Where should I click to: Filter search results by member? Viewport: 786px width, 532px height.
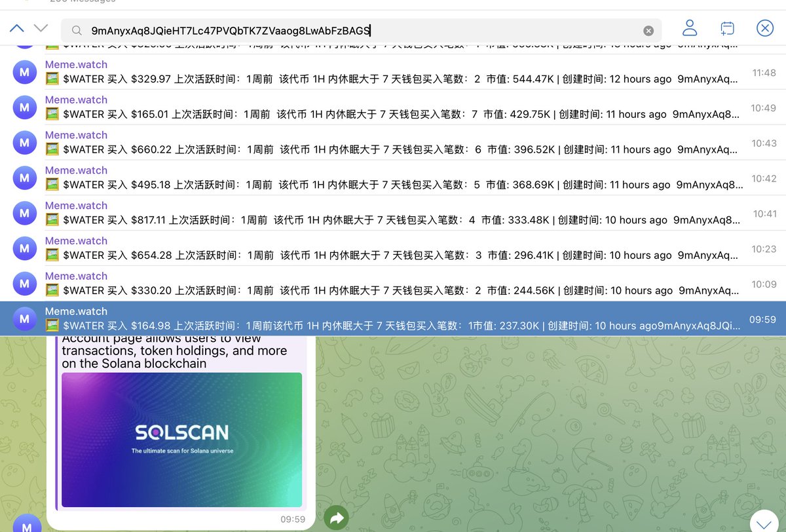click(x=690, y=28)
